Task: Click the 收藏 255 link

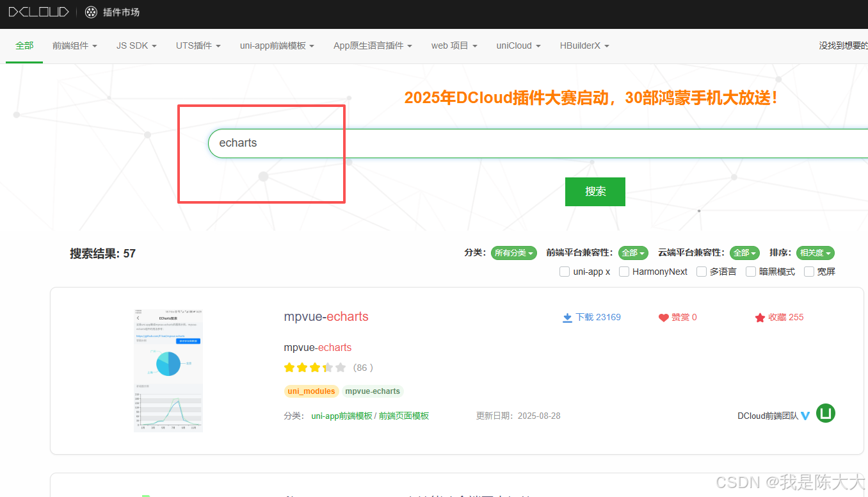Action: point(786,318)
